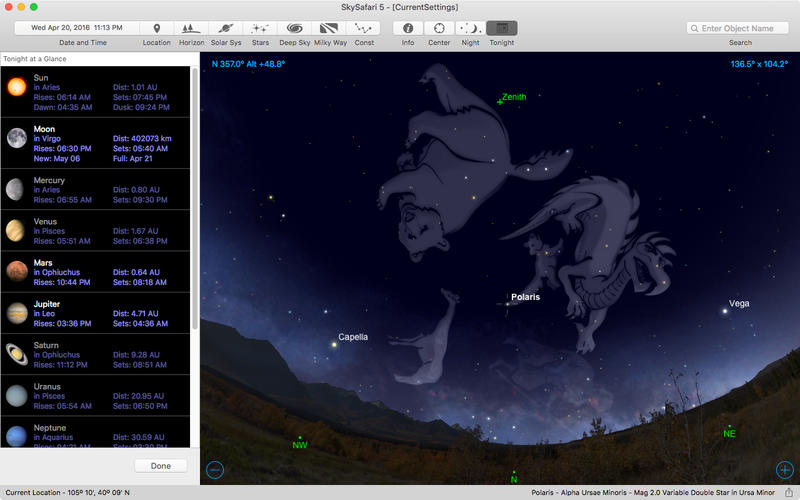Screen dimensions: 800x500
Task: Open Solar Sys settings icon
Action: tap(226, 28)
